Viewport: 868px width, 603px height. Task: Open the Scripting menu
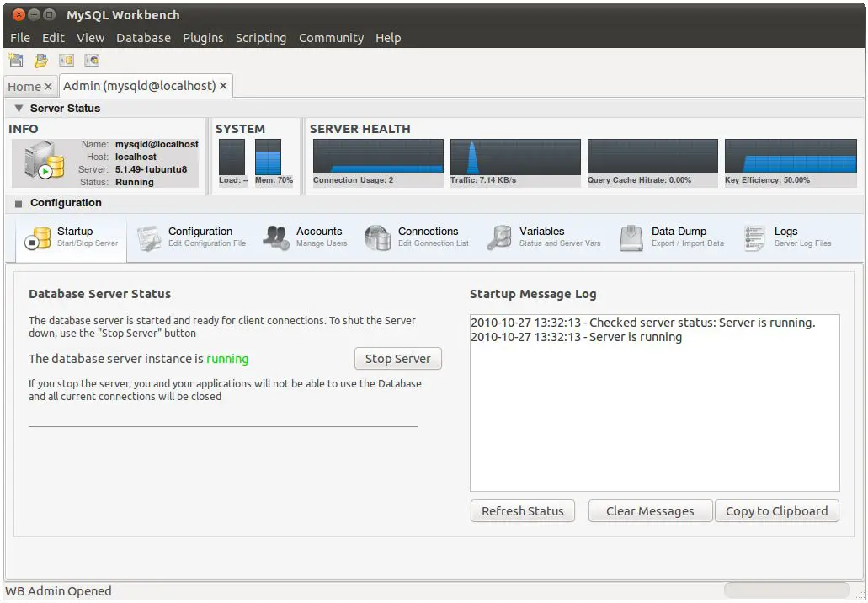pyautogui.click(x=260, y=38)
